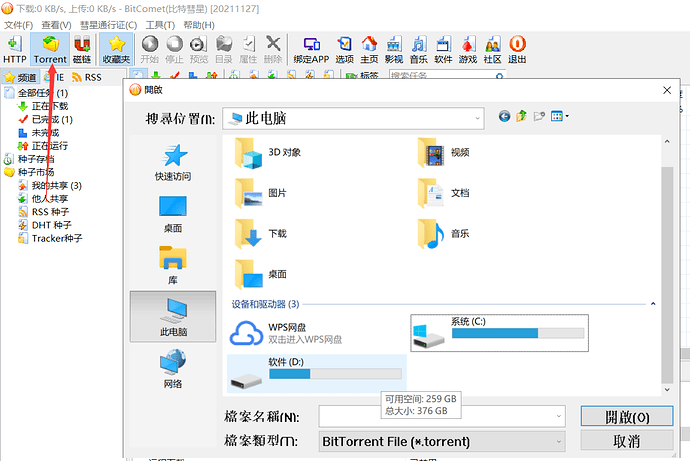Select the Running (正在运行) tree item

[x=43, y=146]
